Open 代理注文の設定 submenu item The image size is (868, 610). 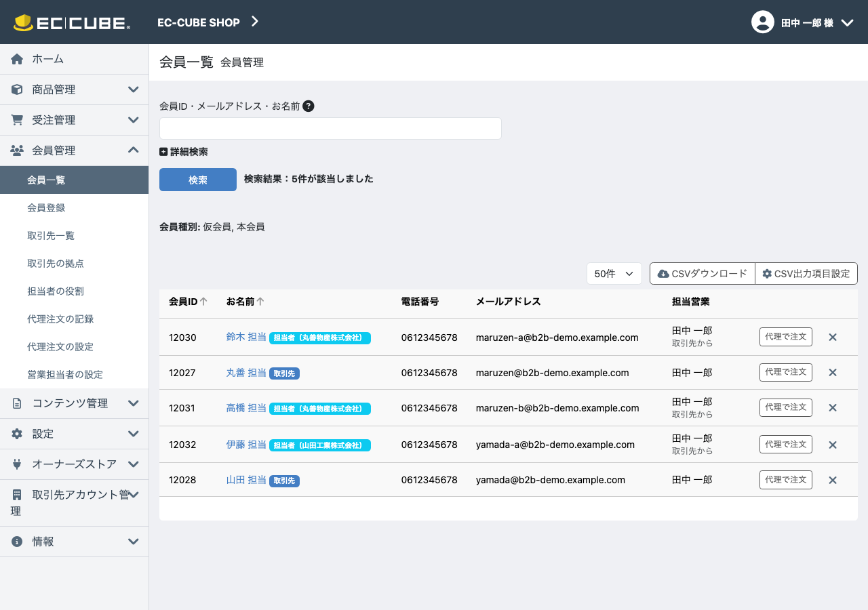[x=74, y=347]
